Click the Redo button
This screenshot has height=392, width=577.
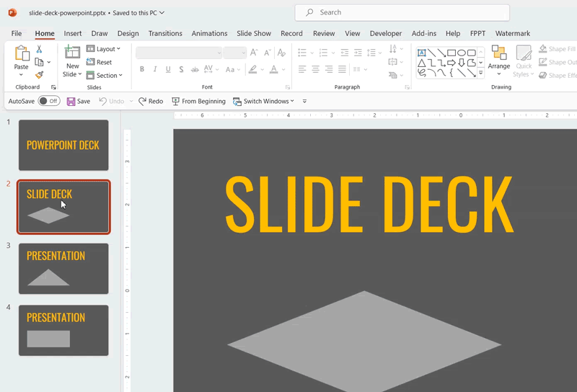pyautogui.click(x=151, y=101)
